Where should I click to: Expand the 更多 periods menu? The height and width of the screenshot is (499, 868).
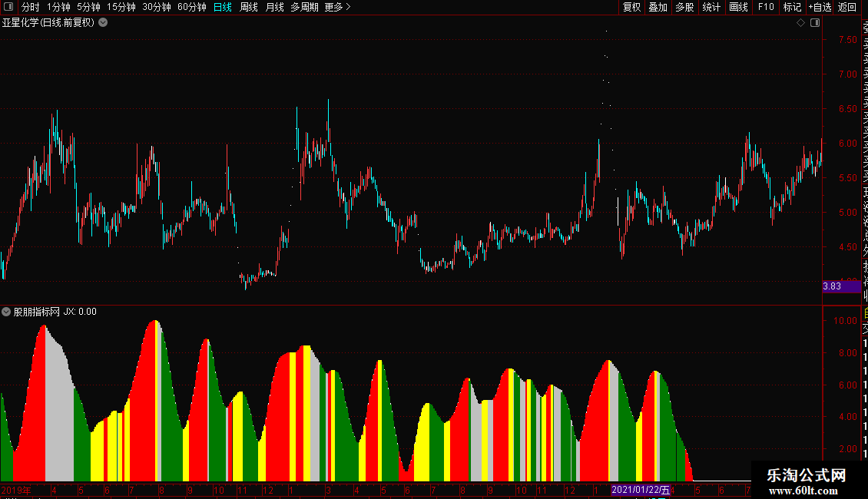coord(337,7)
